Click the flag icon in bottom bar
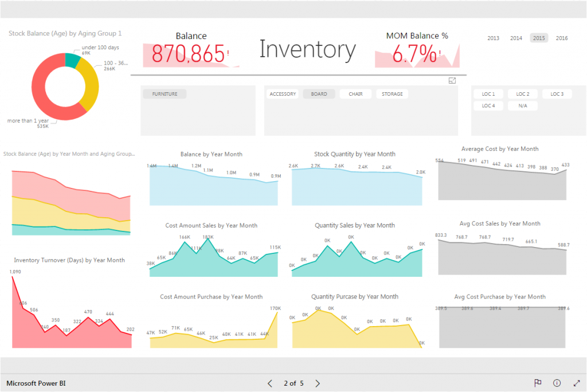 pos(538,383)
